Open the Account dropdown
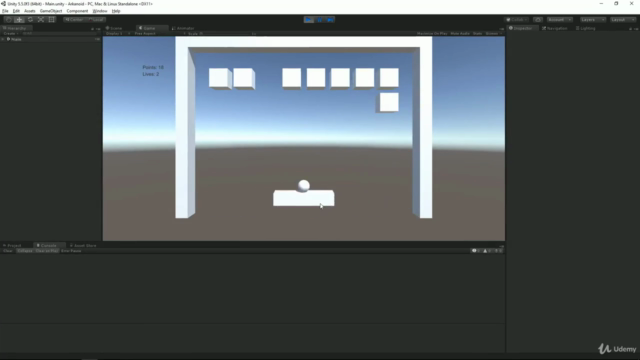 point(560,20)
